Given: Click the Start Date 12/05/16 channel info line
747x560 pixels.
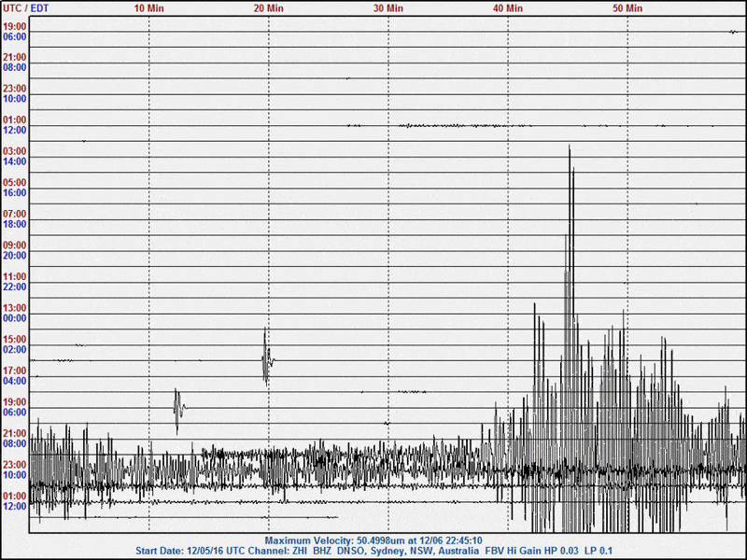Looking at the screenshot, I should (x=374, y=551).
